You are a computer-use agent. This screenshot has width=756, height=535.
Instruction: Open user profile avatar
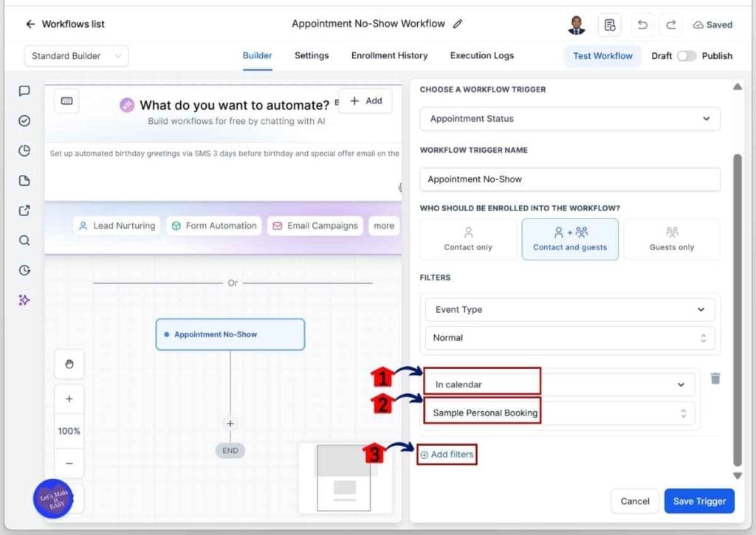pos(576,25)
